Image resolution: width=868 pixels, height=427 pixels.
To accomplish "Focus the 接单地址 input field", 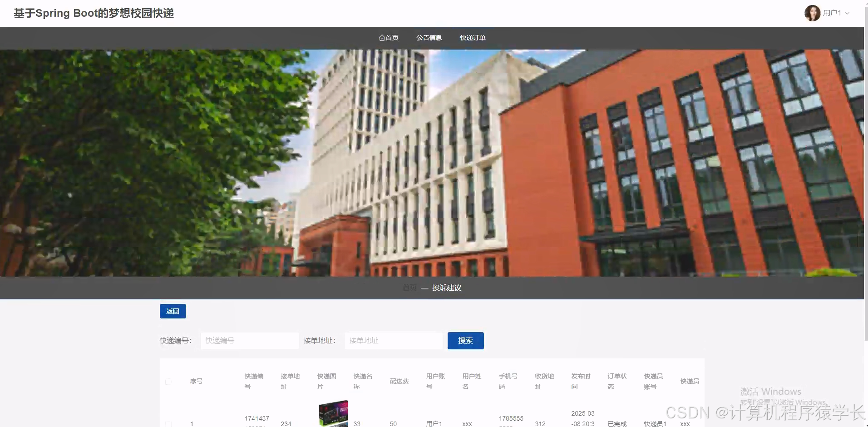I will pos(394,341).
